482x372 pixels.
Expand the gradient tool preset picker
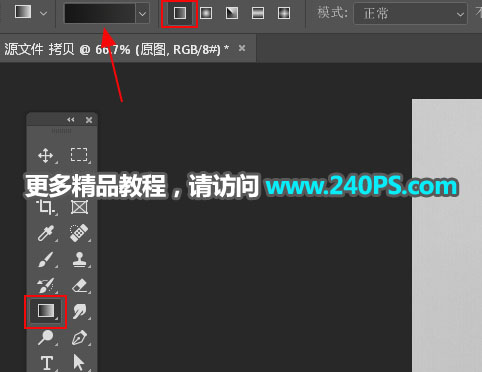tap(43, 14)
